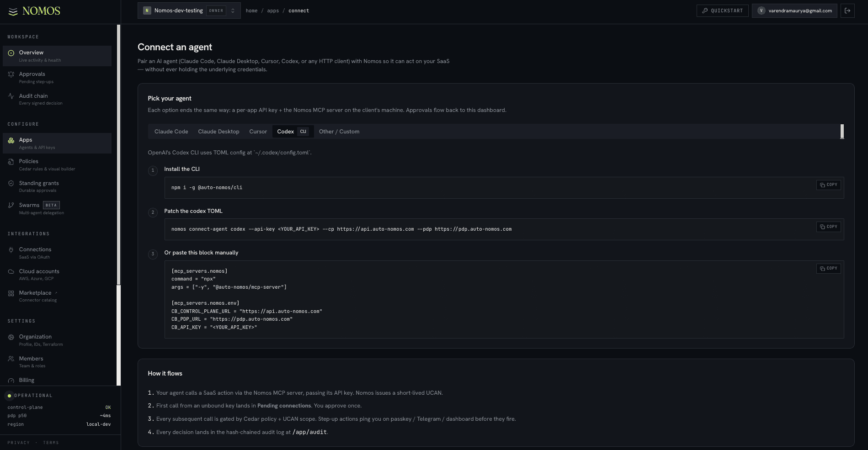This screenshot has width=868, height=450.
Task: Click the green operational status dot
Action: (x=9, y=396)
